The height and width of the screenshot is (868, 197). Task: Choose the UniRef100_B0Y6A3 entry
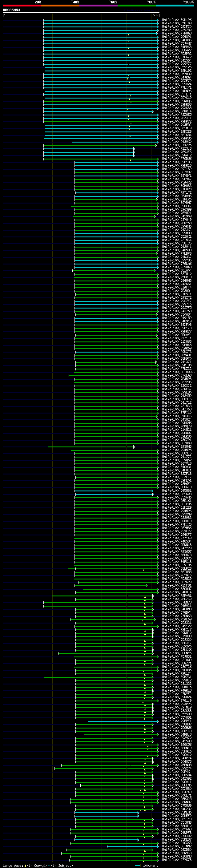coord(177,829)
